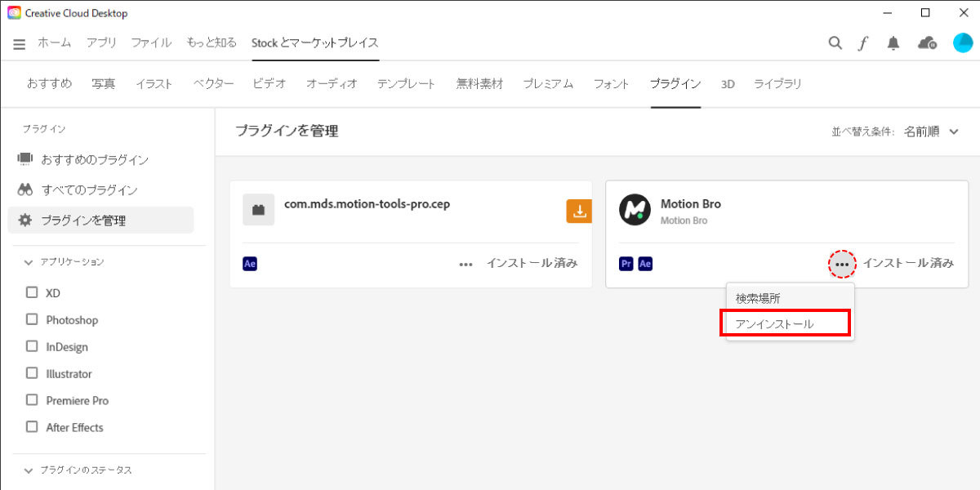Click the three-dots menu for Motion Bro
The image size is (980, 490).
coord(842,264)
